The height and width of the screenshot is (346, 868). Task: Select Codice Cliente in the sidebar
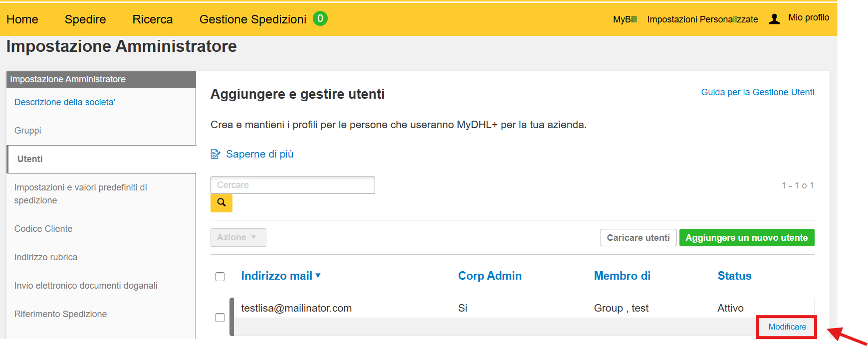tap(43, 229)
